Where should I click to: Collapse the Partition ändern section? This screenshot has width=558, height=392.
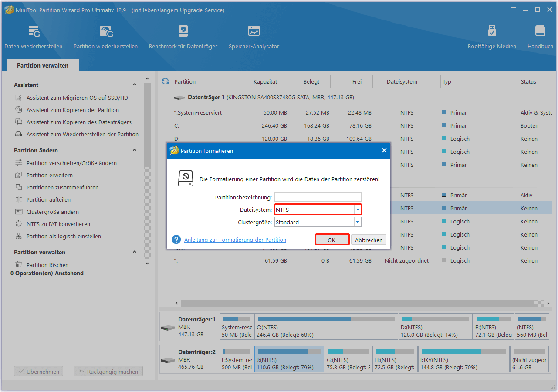tap(135, 150)
